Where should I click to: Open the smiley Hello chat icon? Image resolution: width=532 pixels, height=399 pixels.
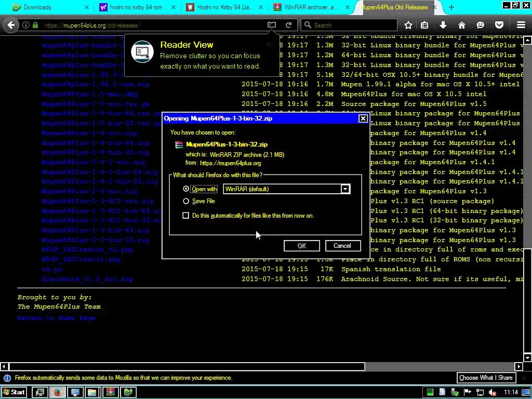(x=481, y=25)
